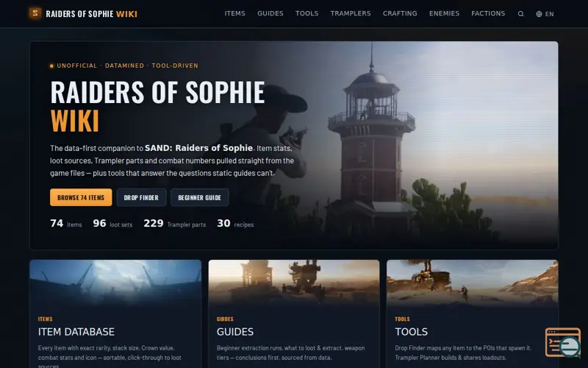This screenshot has height=368, width=588.
Task: Click the small orange 'GUIDES' card label
Action: pyautogui.click(x=225, y=319)
